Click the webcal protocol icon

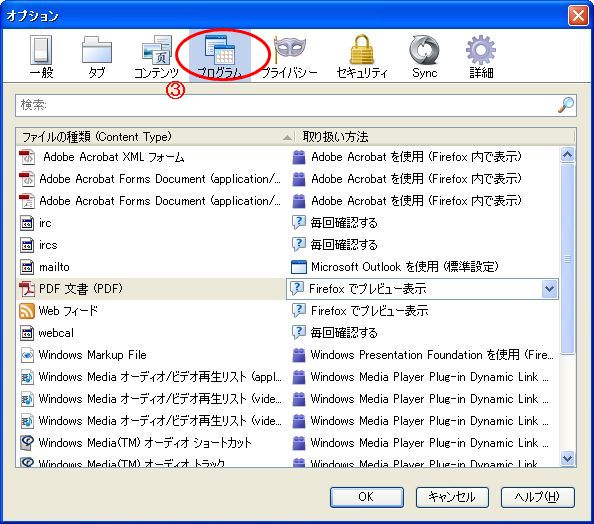coord(27,333)
